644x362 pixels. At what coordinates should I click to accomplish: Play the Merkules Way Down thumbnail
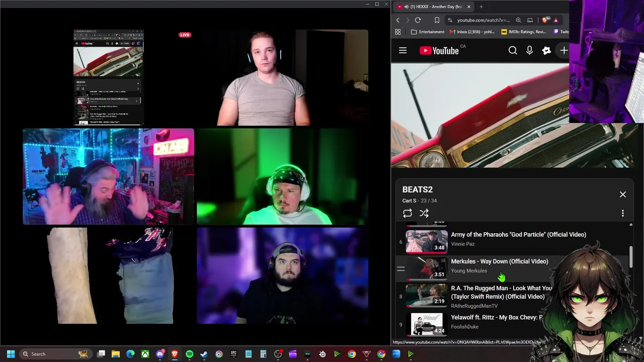point(427,268)
